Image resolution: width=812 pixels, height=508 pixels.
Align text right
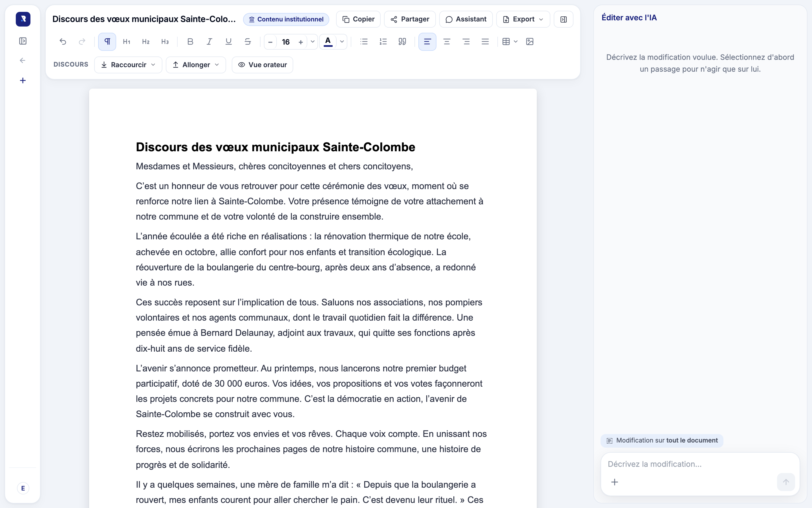point(466,42)
